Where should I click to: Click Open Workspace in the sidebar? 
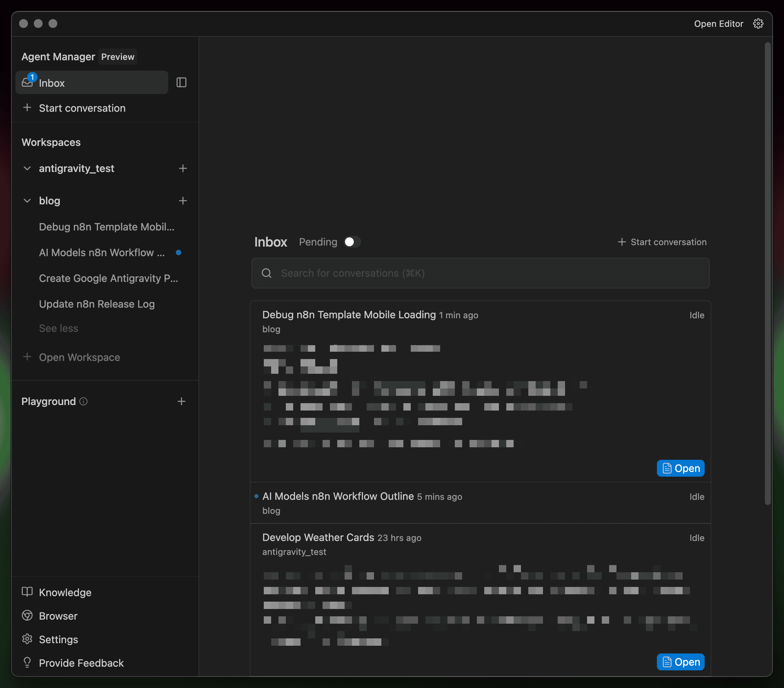[x=79, y=357]
